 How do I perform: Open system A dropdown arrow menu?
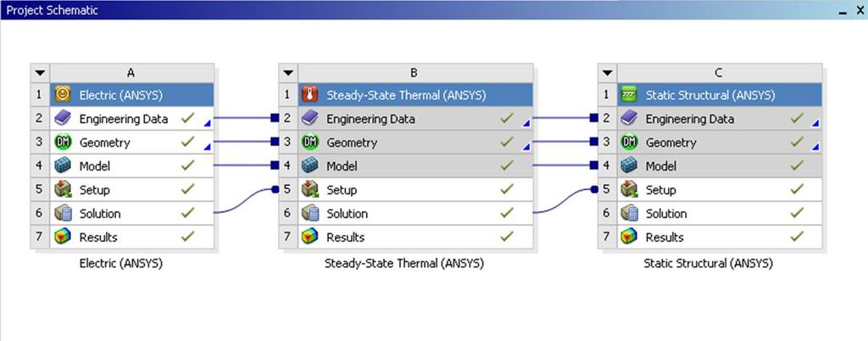click(x=39, y=72)
